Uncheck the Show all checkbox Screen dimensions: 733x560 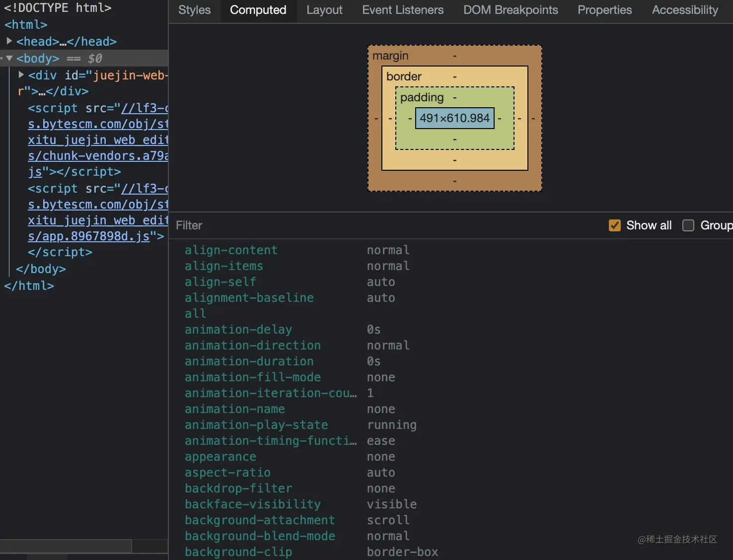tap(615, 225)
